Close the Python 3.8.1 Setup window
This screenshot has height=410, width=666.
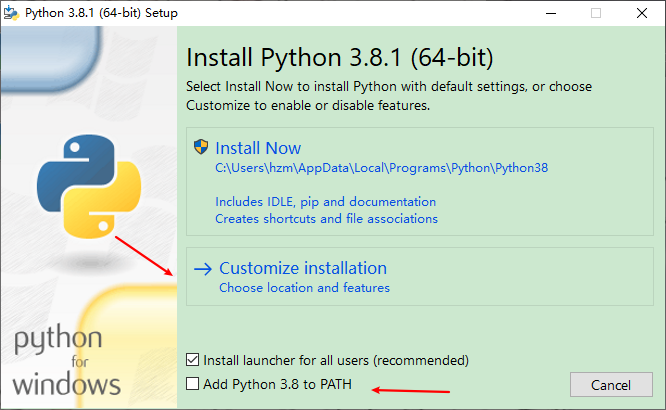[x=642, y=13]
